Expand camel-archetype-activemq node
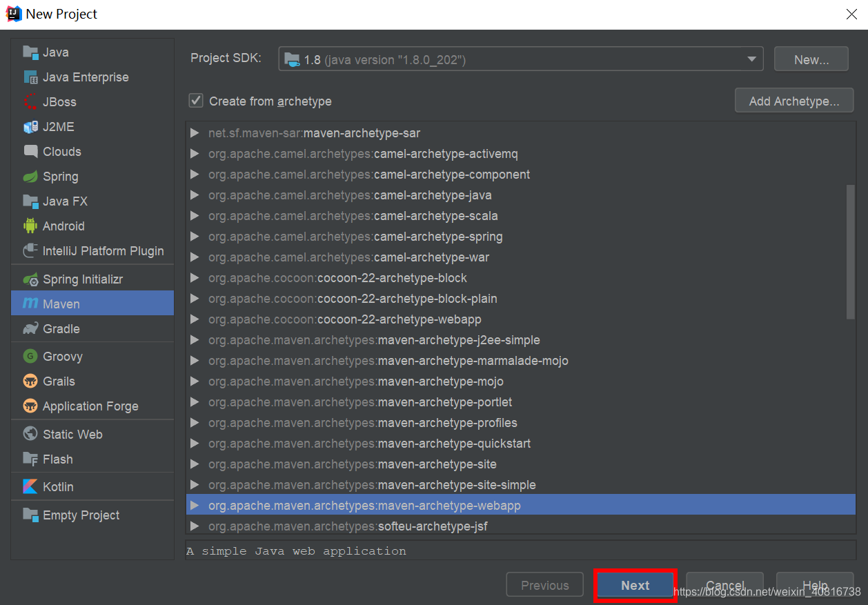The height and width of the screenshot is (605, 868). pyautogui.click(x=195, y=154)
